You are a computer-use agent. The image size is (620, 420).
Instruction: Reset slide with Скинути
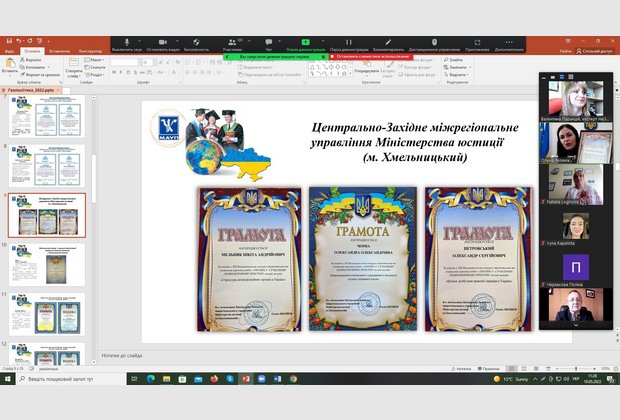95,67
